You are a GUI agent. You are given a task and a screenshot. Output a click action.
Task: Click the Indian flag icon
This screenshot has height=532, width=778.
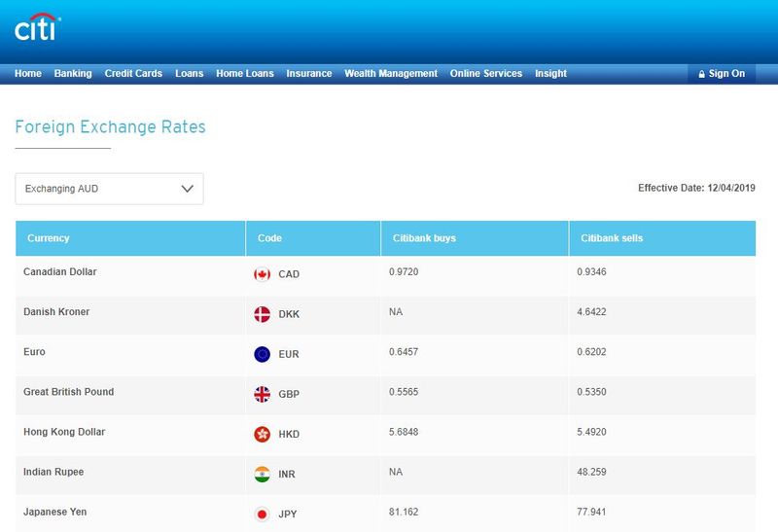click(262, 474)
